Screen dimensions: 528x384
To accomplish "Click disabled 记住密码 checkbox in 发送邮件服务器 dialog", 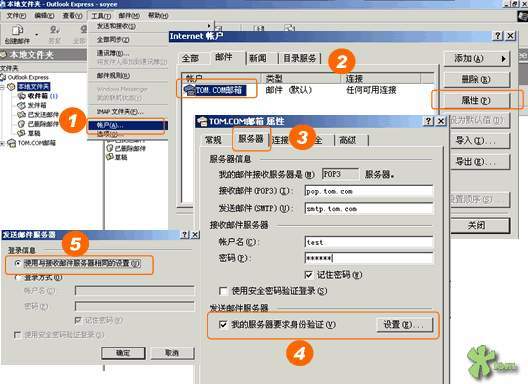I will (x=78, y=320).
